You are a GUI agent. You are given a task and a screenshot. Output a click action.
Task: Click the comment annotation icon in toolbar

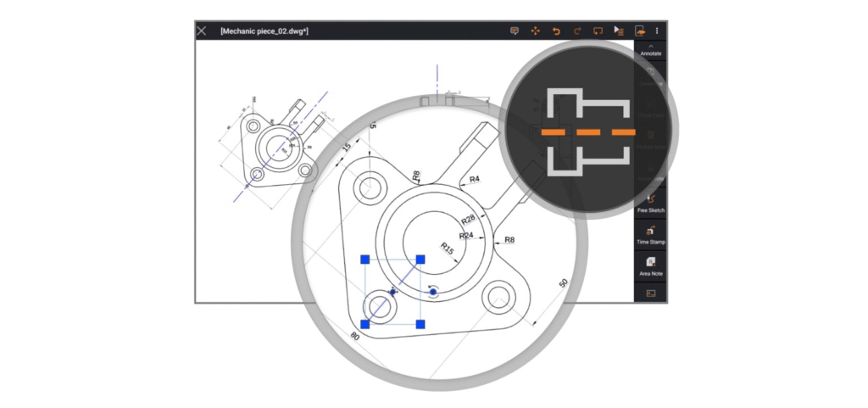[514, 31]
